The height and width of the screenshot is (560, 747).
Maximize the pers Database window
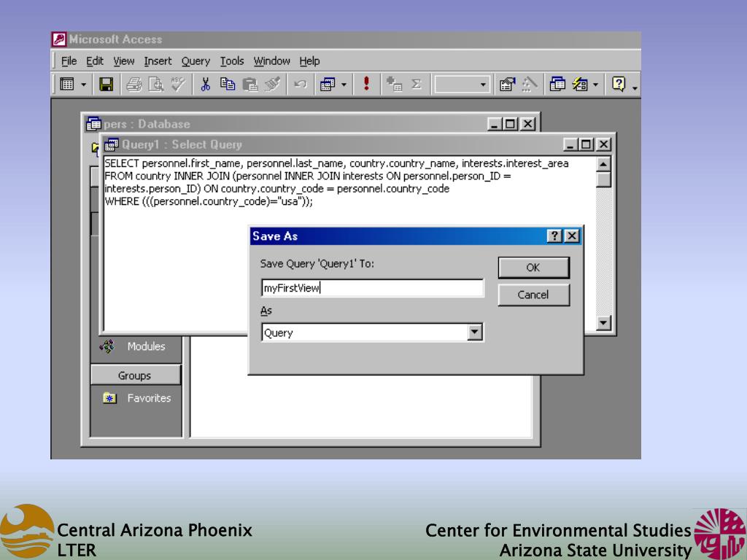point(510,124)
